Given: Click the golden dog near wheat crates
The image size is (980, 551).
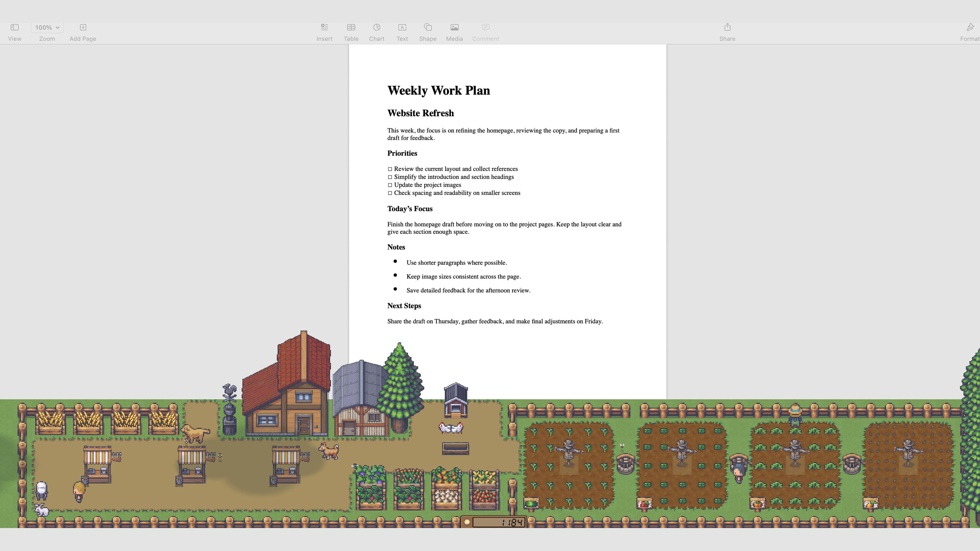Looking at the screenshot, I should (196, 434).
